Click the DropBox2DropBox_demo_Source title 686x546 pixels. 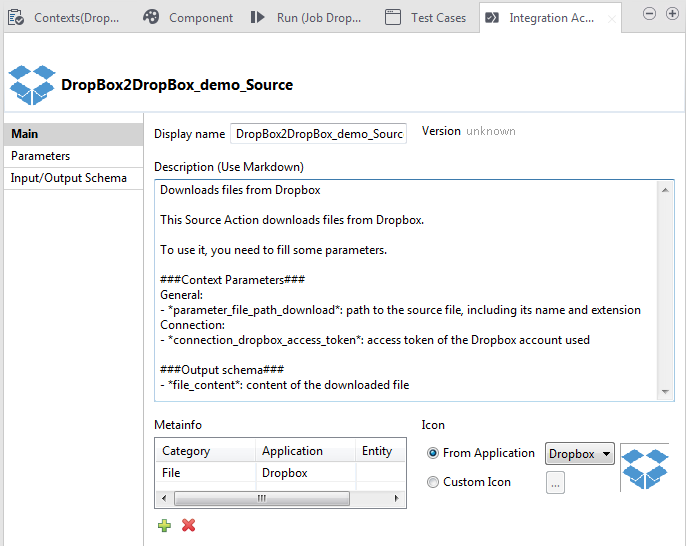pyautogui.click(x=177, y=85)
